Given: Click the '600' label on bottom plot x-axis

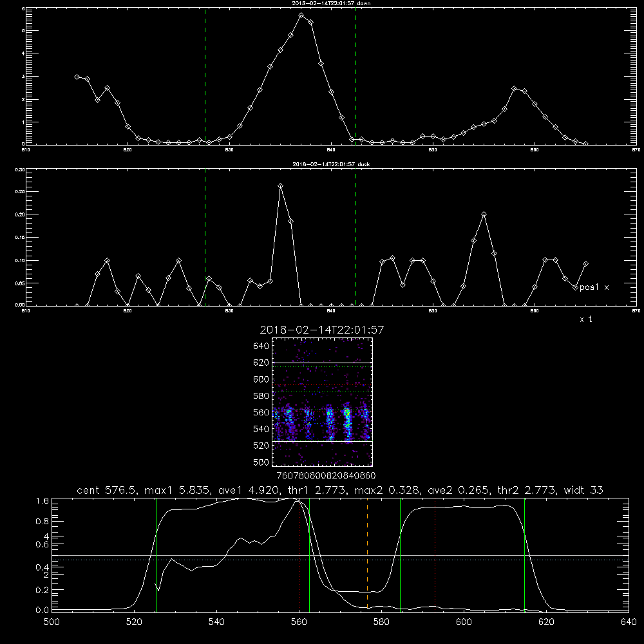Looking at the screenshot, I should tap(464, 622).
